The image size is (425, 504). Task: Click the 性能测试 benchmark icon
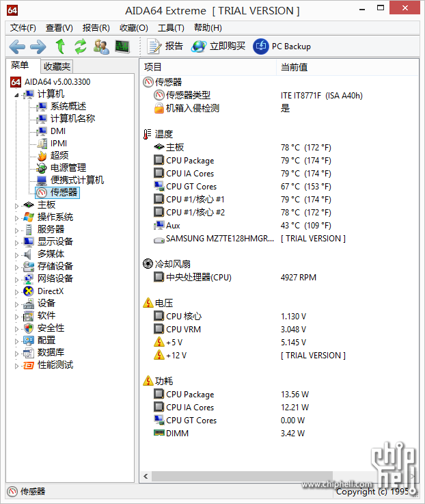(x=28, y=365)
